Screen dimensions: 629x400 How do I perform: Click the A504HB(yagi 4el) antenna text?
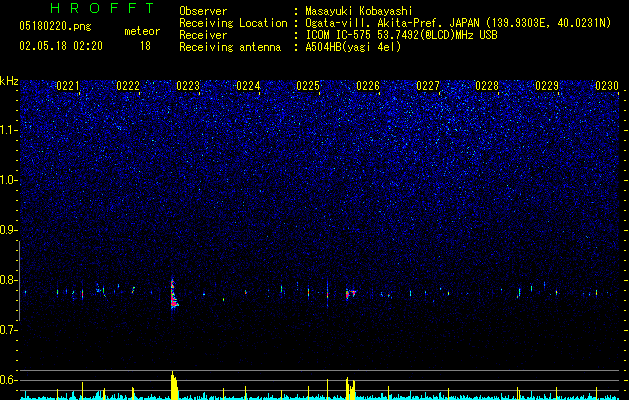[353, 47]
